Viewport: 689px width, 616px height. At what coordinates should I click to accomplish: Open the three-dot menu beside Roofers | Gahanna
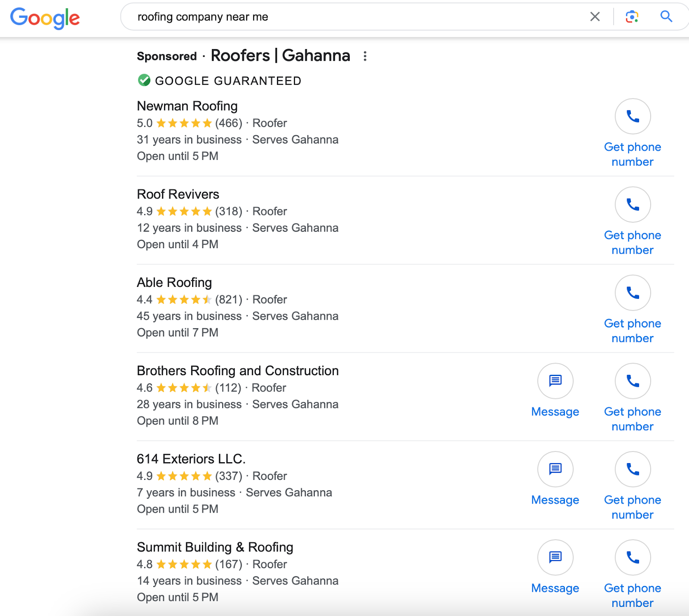pyautogui.click(x=365, y=56)
